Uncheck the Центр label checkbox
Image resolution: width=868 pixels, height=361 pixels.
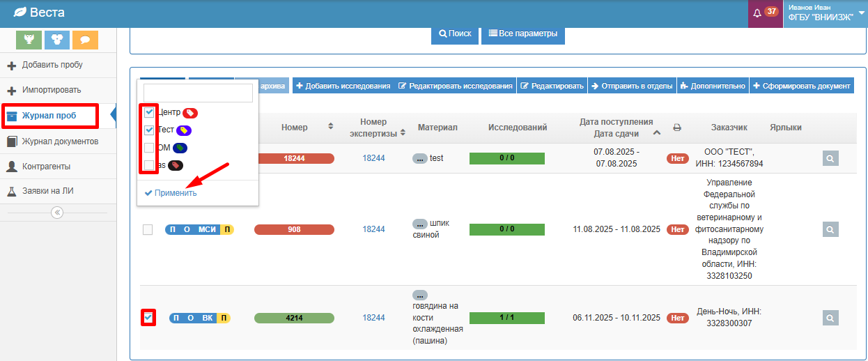coord(149,112)
